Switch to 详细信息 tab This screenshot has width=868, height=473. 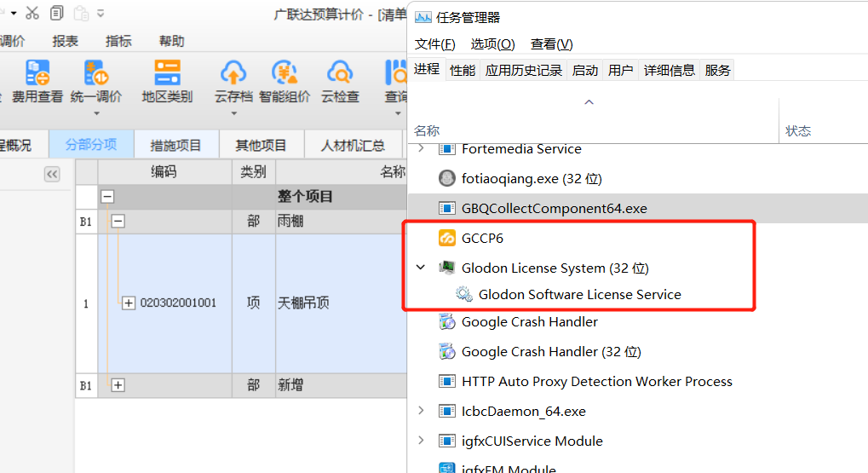(670, 71)
